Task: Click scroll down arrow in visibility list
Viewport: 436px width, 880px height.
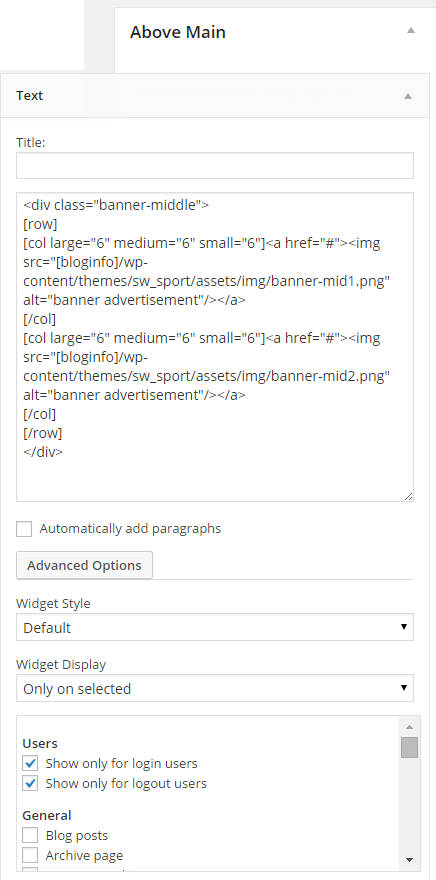Action: [x=409, y=859]
